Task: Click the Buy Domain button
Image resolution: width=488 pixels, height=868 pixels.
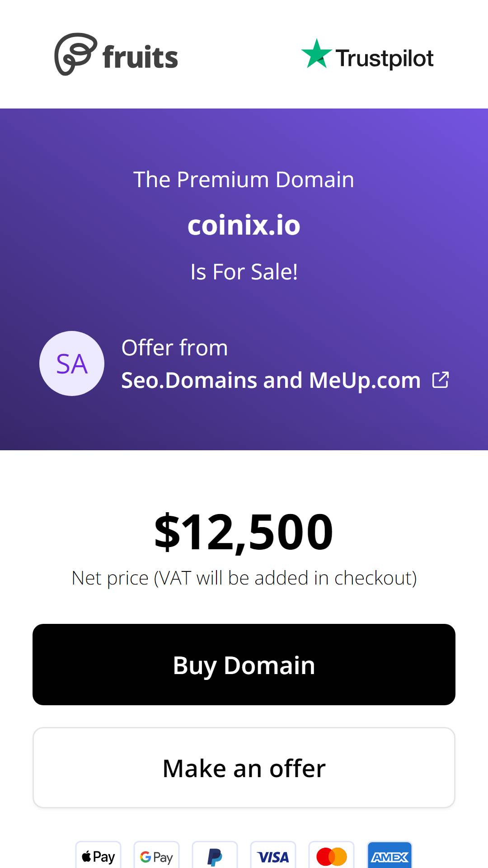Action: pos(244,665)
